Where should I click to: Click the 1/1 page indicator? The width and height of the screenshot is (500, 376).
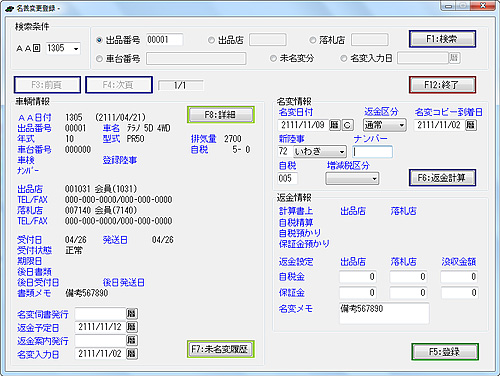(x=180, y=85)
